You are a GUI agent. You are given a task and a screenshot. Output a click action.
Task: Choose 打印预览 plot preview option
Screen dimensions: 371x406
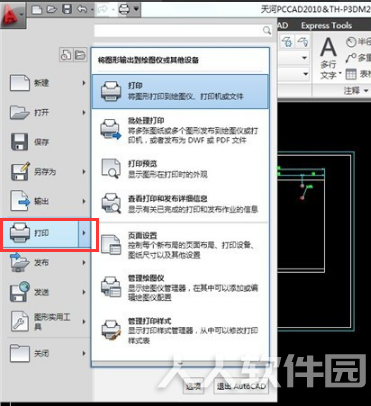pyautogui.click(x=180, y=169)
